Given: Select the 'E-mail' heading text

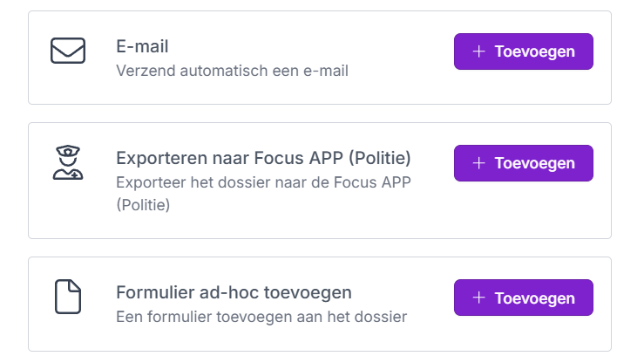Looking at the screenshot, I should [142, 46].
